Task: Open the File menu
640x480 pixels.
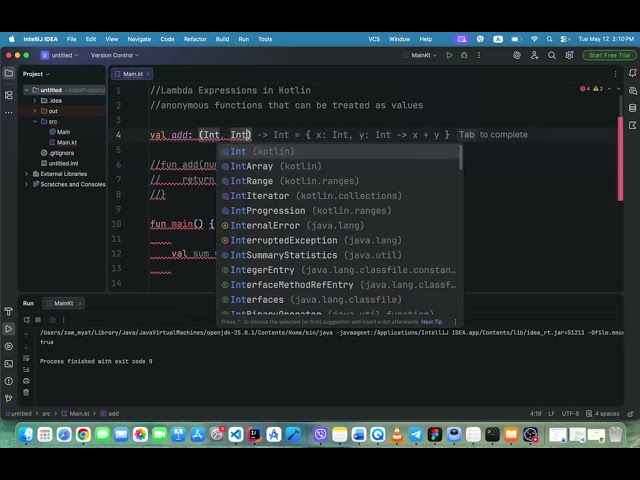Action: click(x=71, y=39)
